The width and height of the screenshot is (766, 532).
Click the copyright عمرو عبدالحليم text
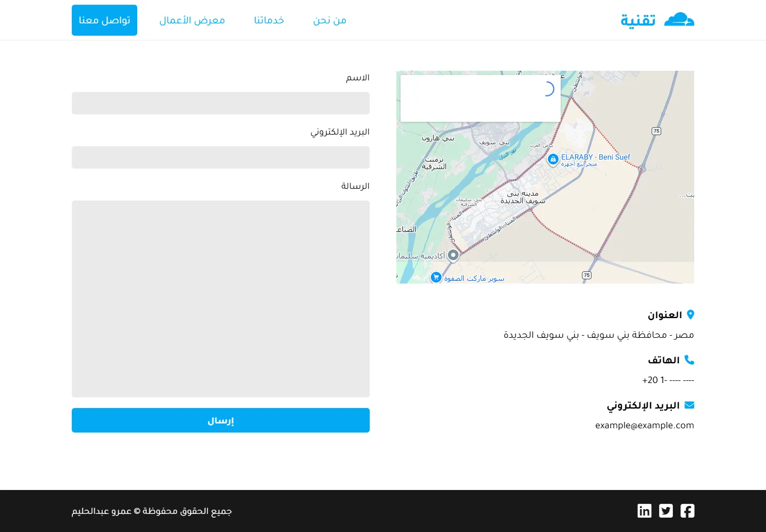[x=152, y=511]
